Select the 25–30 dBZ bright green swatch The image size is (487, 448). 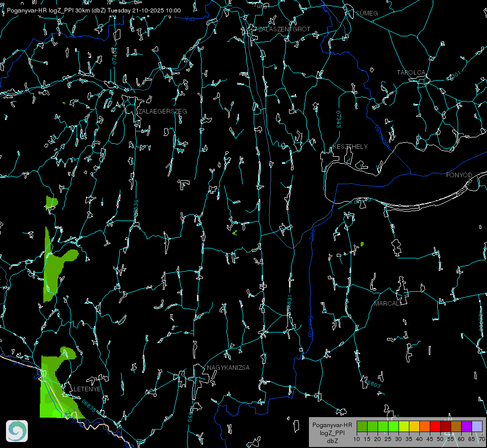393,426
